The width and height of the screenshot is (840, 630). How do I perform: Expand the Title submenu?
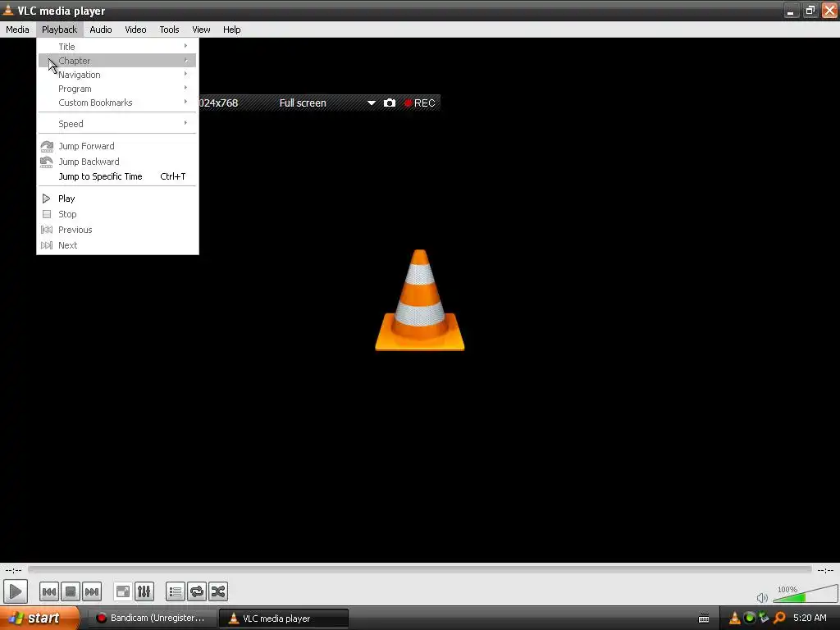(117, 47)
